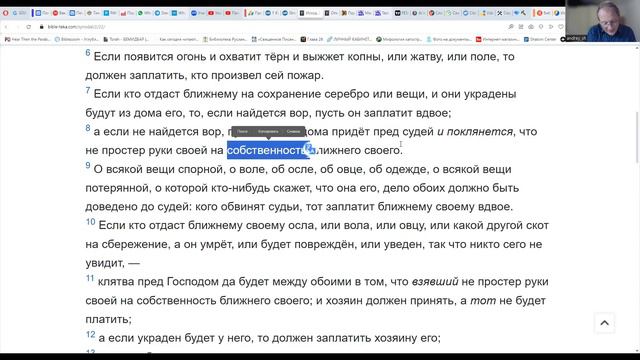This screenshot has width=640, height=360.
Task: Choose Копировать in selection popup
Action: coord(268,131)
